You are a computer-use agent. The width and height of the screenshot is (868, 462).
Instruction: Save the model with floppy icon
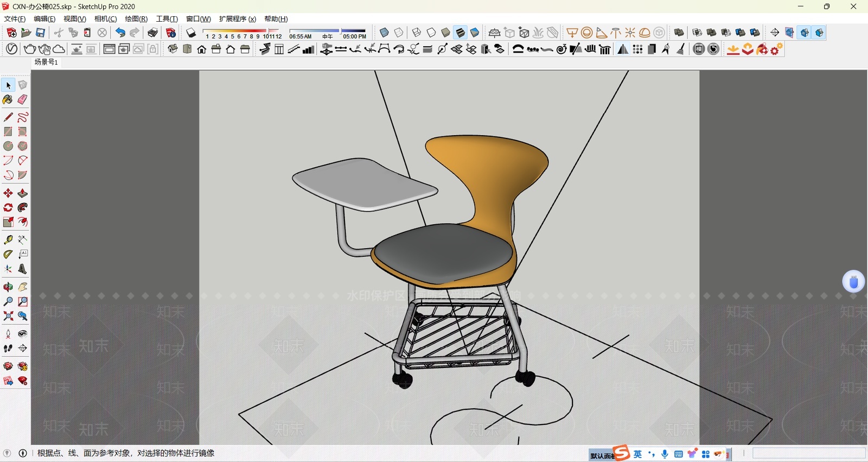coord(40,33)
